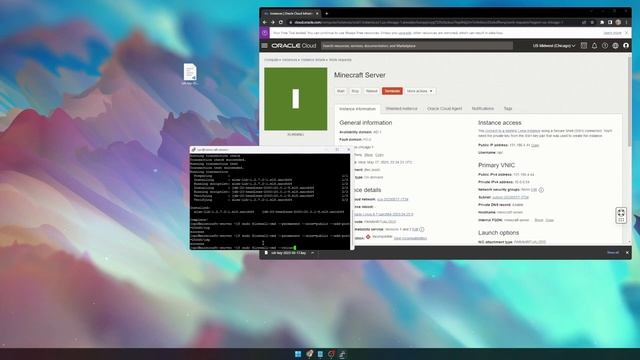This screenshot has width=640, height=360.
Task: Close the Oracle Cloud browser tab
Action: click(317, 13)
